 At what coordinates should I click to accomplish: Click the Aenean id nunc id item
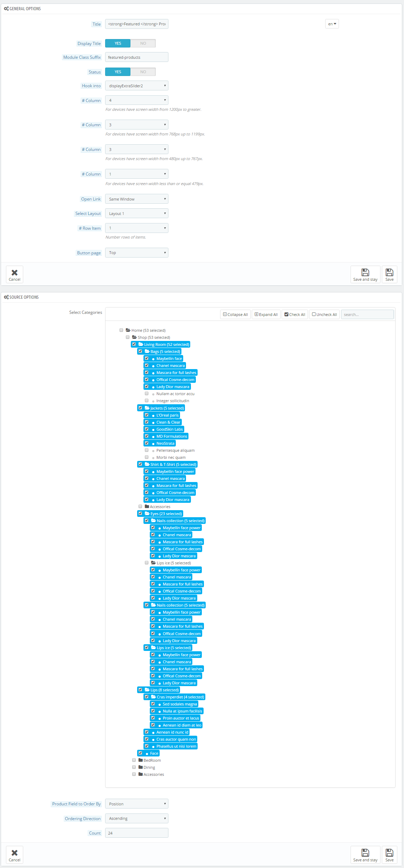click(172, 732)
